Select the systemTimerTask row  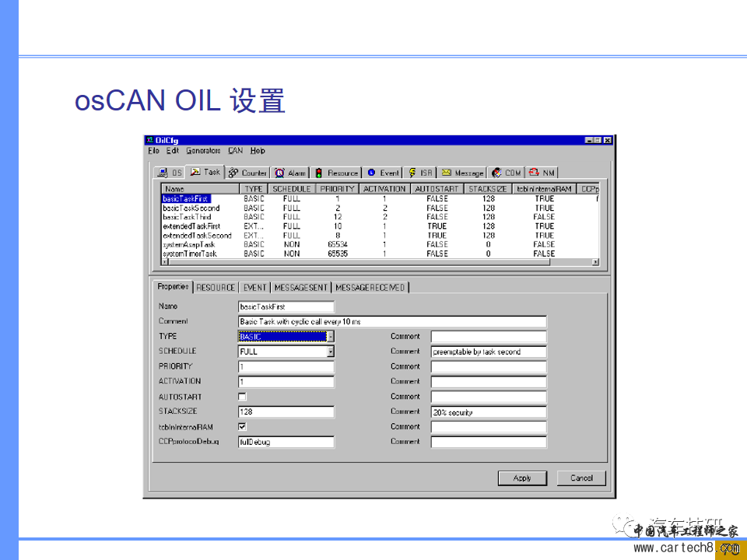tap(380, 254)
